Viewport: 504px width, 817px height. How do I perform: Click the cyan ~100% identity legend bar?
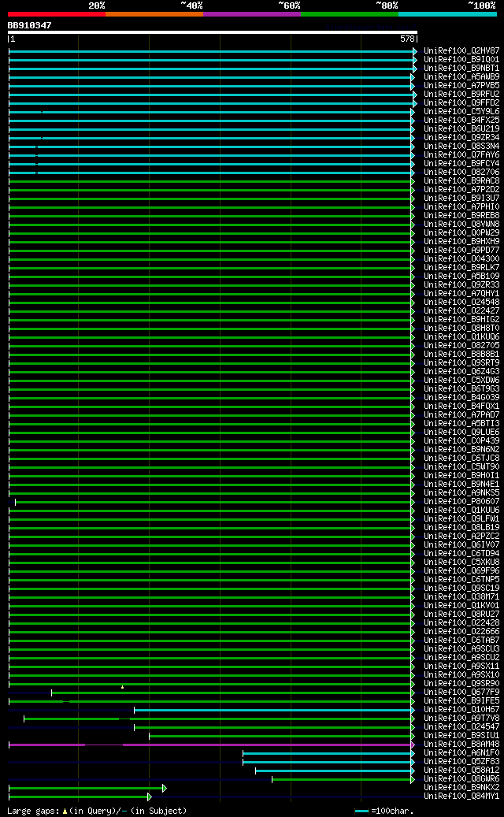pos(447,14)
